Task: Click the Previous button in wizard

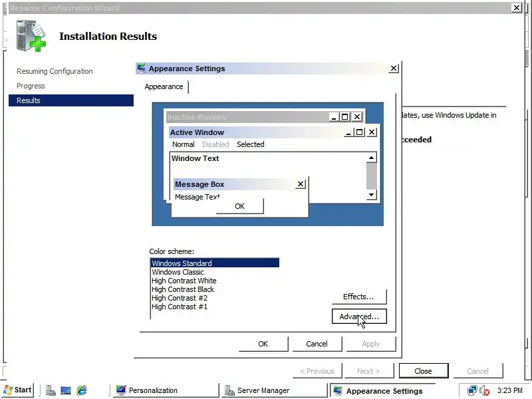Action: [317, 371]
